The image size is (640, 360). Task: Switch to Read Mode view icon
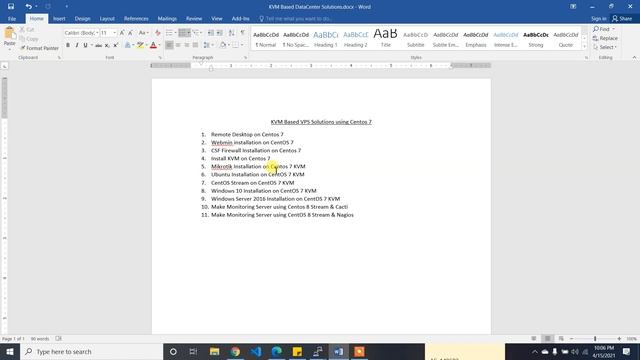coord(534,338)
